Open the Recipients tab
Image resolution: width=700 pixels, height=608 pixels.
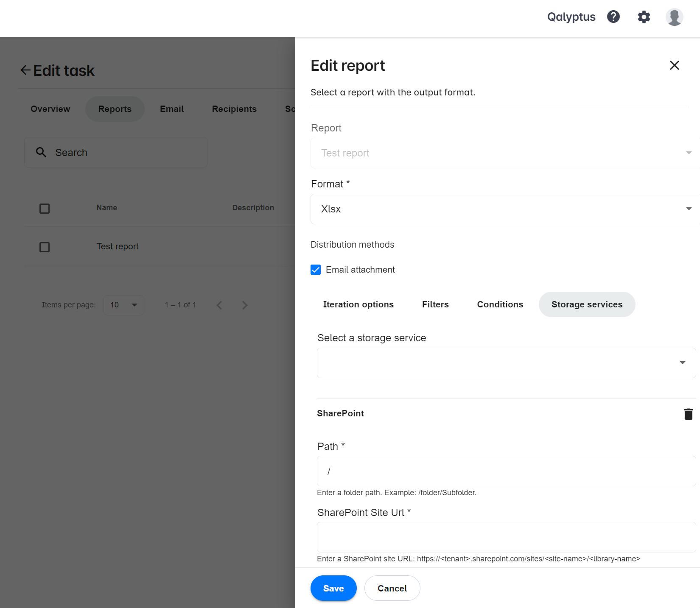point(234,109)
